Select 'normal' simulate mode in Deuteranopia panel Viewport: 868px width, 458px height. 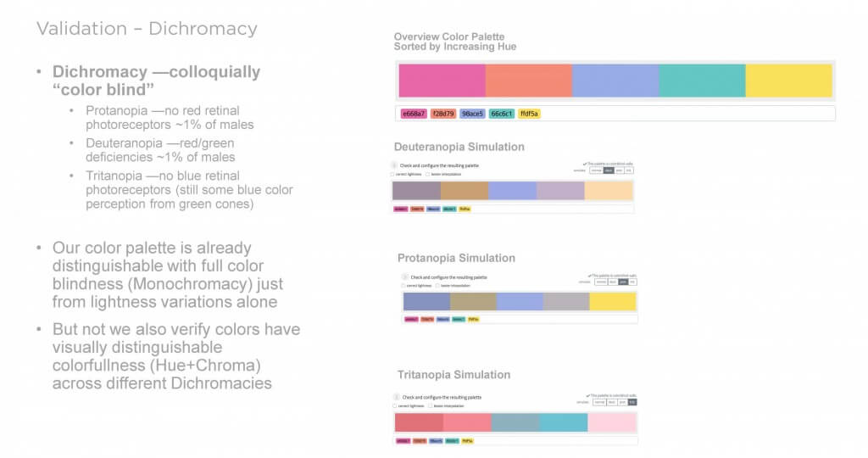point(597,170)
